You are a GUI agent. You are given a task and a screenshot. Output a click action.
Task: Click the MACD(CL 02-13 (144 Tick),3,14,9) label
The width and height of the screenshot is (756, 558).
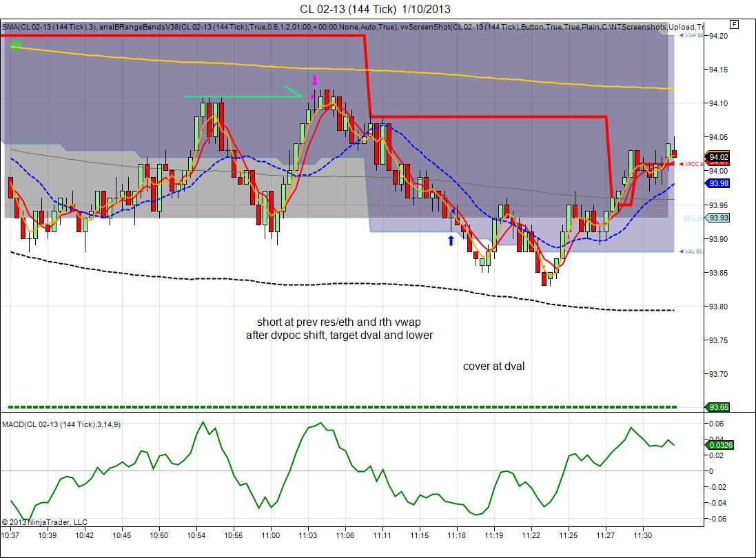61,424
